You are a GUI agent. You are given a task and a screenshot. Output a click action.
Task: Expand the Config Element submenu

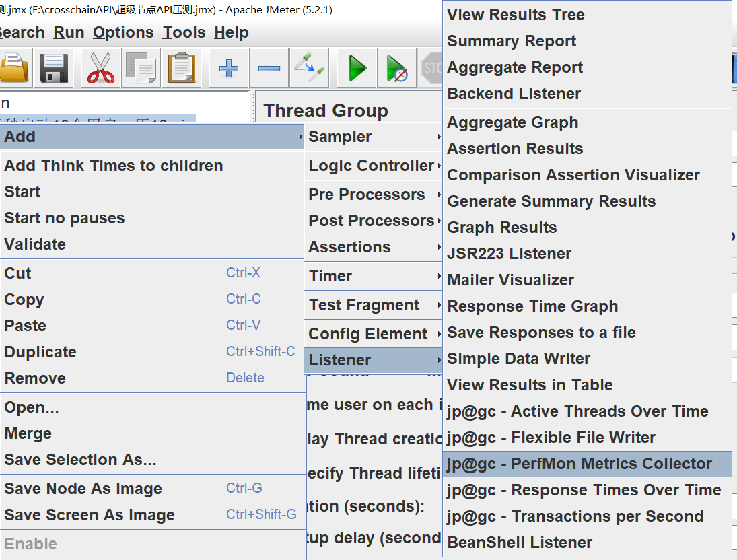(x=367, y=333)
